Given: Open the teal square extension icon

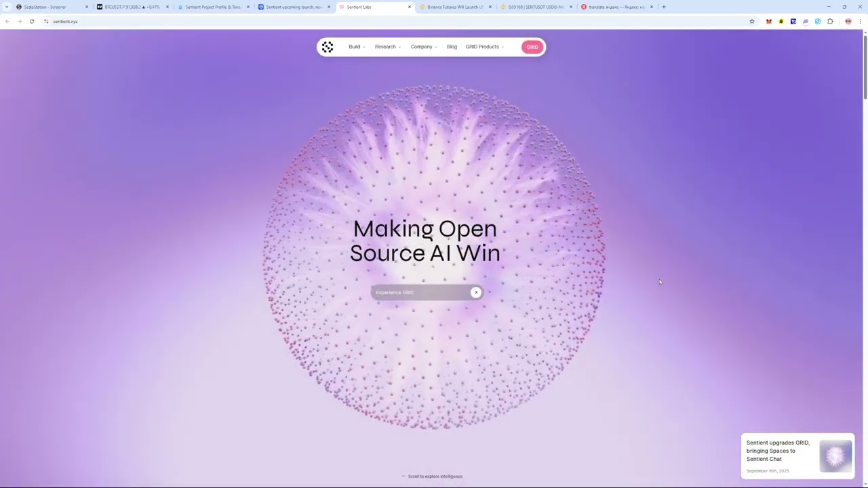Looking at the screenshot, I should [x=818, y=21].
